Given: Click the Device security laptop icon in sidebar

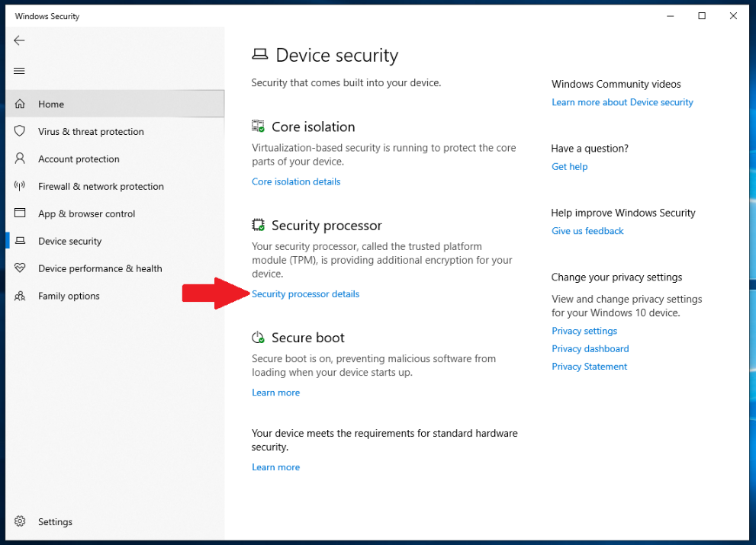Looking at the screenshot, I should click(x=20, y=240).
